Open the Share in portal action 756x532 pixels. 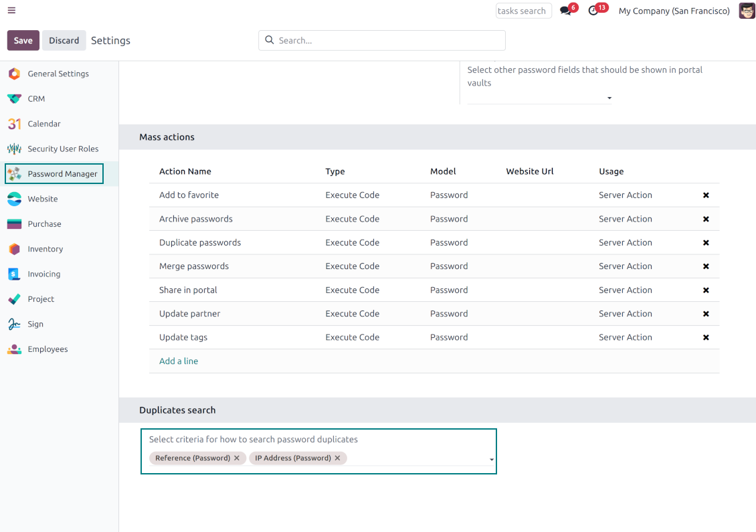coord(188,290)
